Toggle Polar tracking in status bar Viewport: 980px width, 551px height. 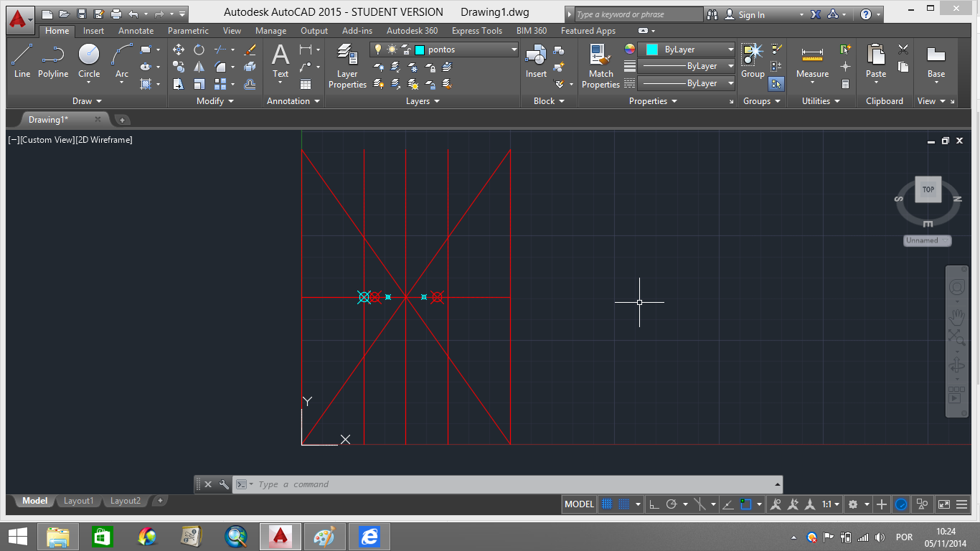672,504
